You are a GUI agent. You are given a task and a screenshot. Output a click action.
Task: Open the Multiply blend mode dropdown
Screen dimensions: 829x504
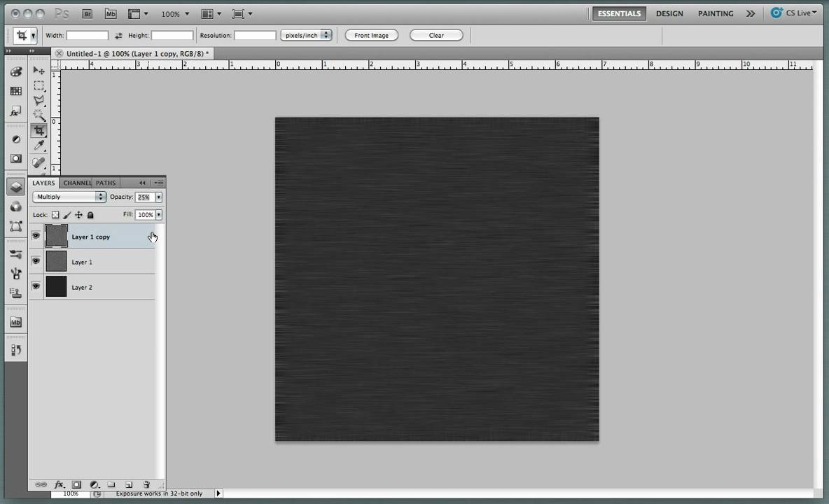(69, 197)
